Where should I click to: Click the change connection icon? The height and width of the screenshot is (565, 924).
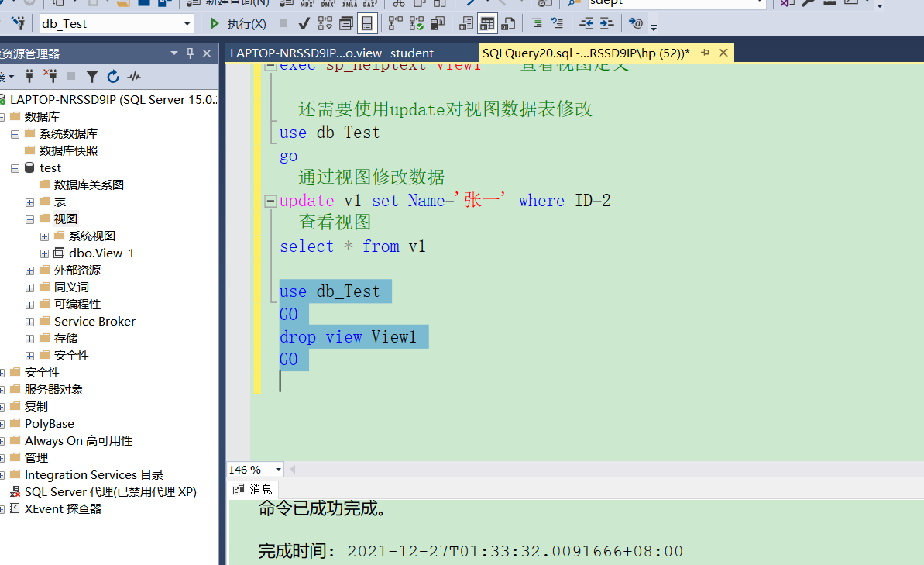point(19,23)
